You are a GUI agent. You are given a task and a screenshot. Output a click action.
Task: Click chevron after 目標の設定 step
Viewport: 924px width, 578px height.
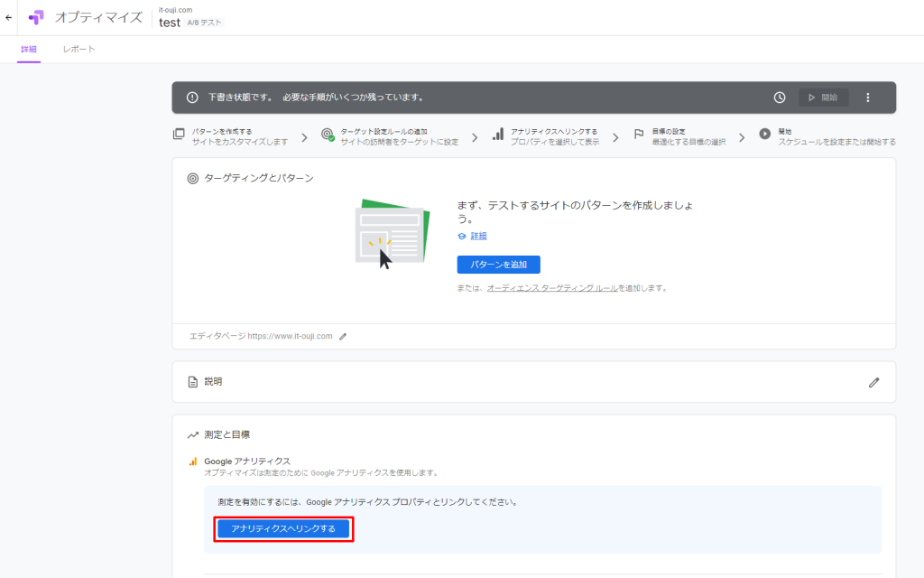pos(742,137)
